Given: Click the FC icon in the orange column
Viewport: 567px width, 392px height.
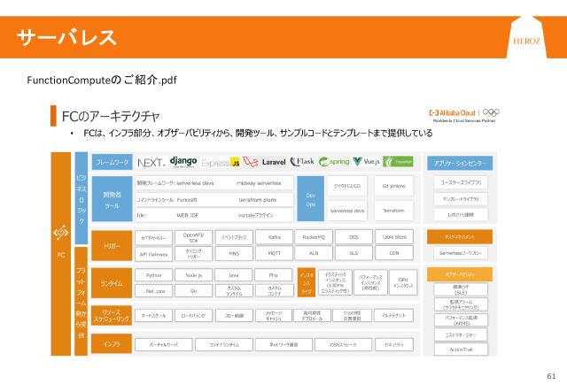Looking at the screenshot, I should tap(61, 233).
